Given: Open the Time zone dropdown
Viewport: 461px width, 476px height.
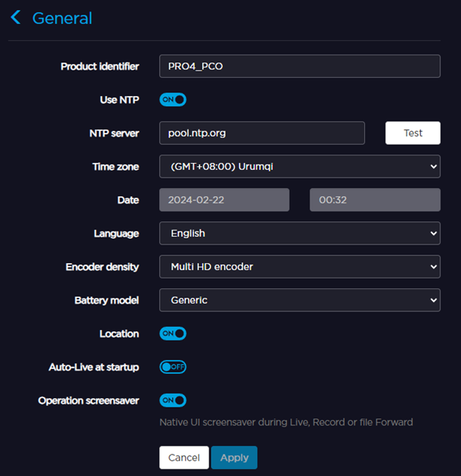Looking at the screenshot, I should 300,166.
